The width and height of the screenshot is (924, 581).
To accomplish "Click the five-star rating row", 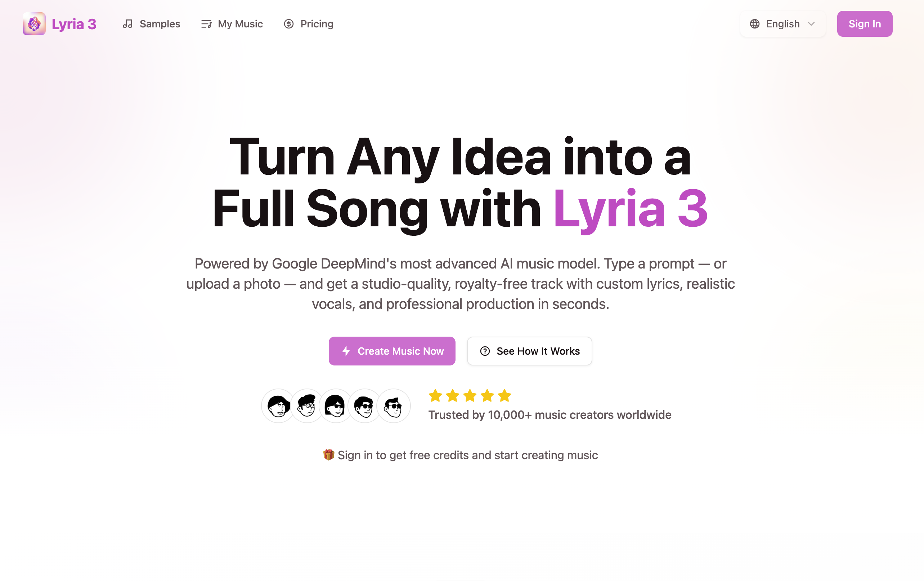I will point(470,395).
